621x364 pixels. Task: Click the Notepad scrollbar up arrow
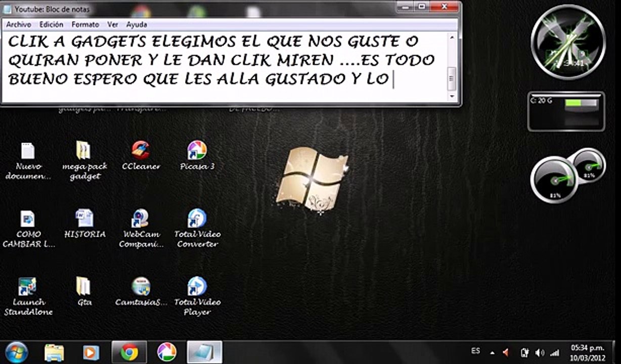point(452,38)
